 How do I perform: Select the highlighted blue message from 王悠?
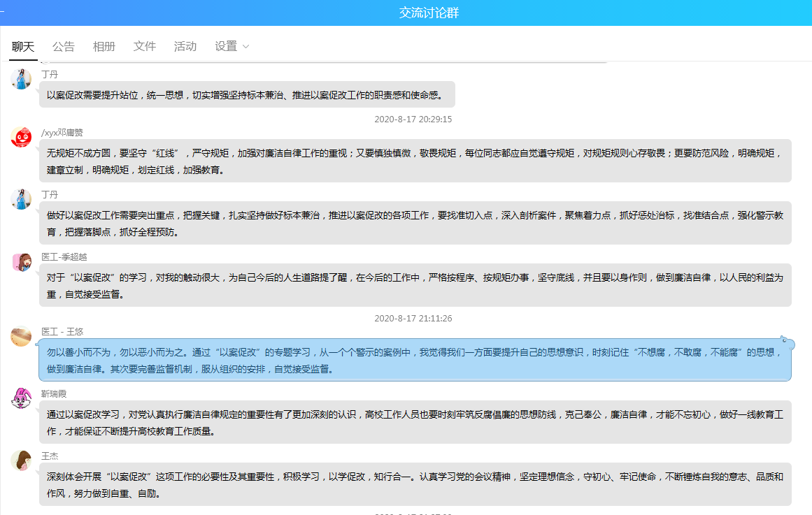pos(415,361)
